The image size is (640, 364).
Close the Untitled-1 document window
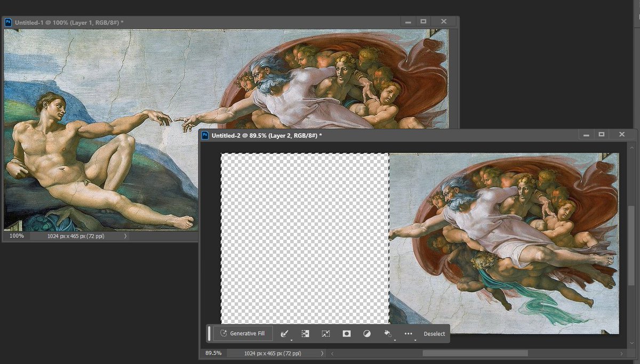coord(444,22)
